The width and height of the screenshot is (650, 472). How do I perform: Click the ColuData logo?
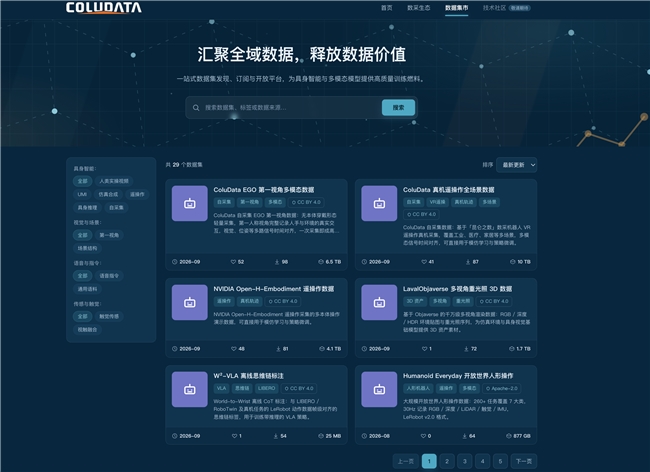pos(104,7)
